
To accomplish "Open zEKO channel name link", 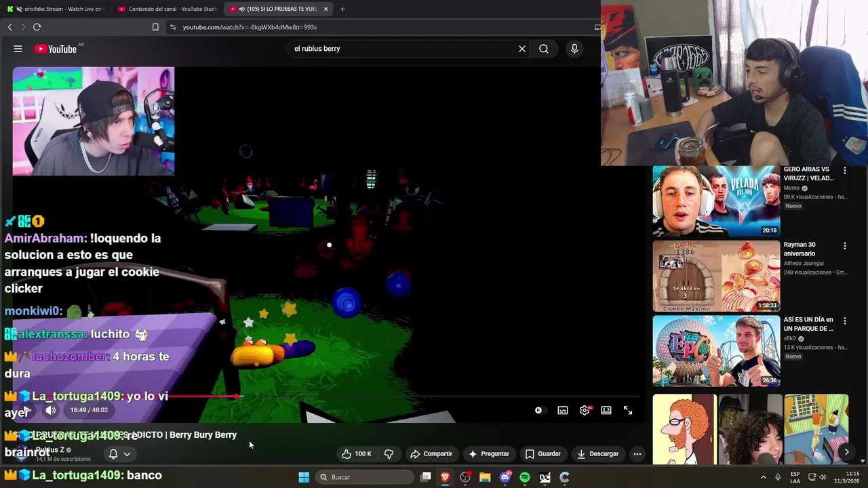I will click(791, 338).
